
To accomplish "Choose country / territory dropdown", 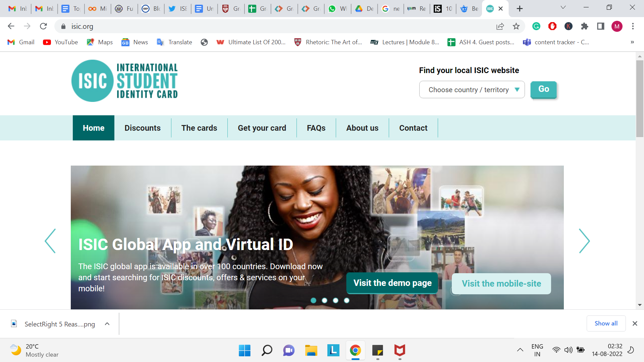I will click(472, 89).
